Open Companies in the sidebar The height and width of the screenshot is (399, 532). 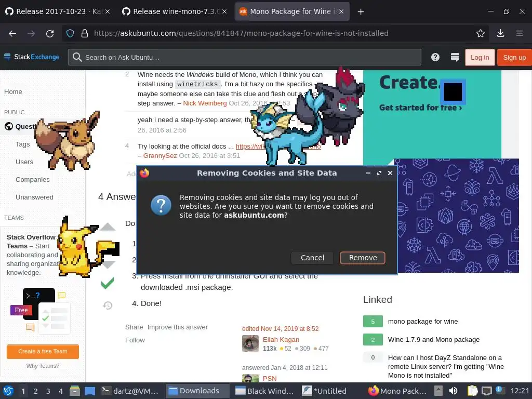coord(33,179)
